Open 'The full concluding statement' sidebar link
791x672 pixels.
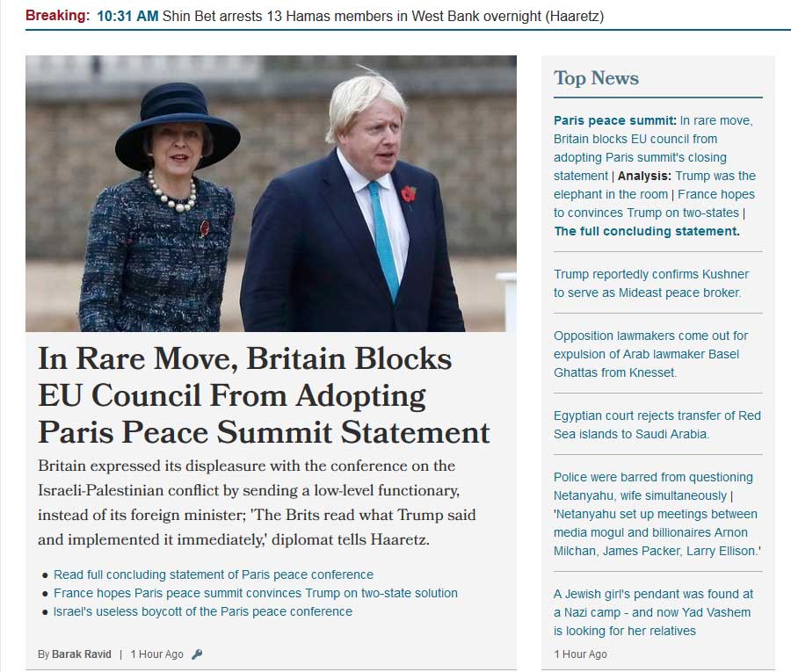tap(647, 231)
